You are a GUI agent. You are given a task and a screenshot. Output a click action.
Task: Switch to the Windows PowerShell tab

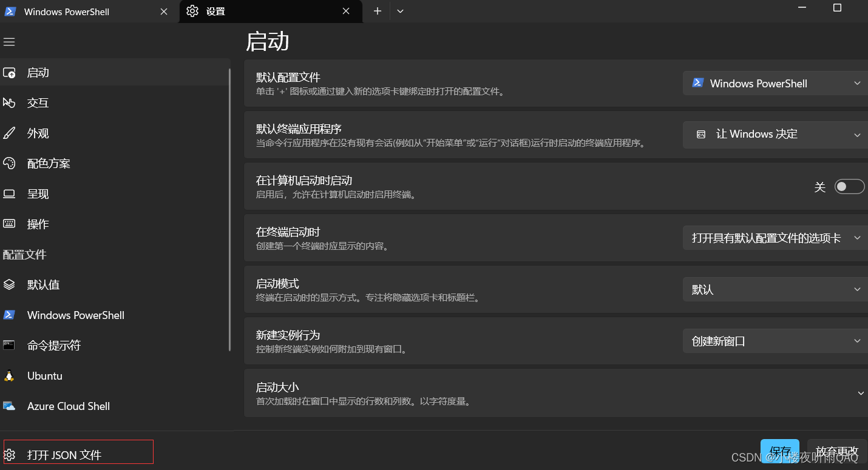89,12
